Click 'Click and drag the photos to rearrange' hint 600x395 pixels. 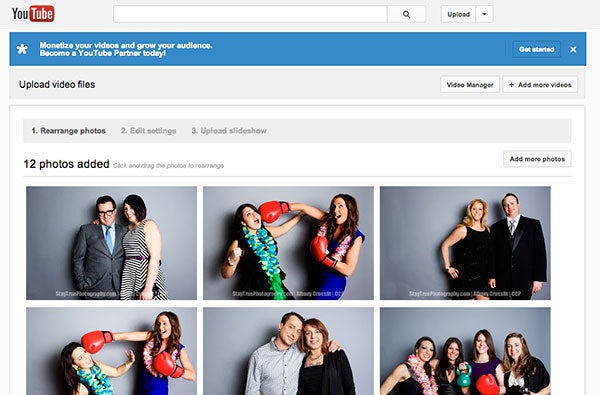tap(168, 166)
